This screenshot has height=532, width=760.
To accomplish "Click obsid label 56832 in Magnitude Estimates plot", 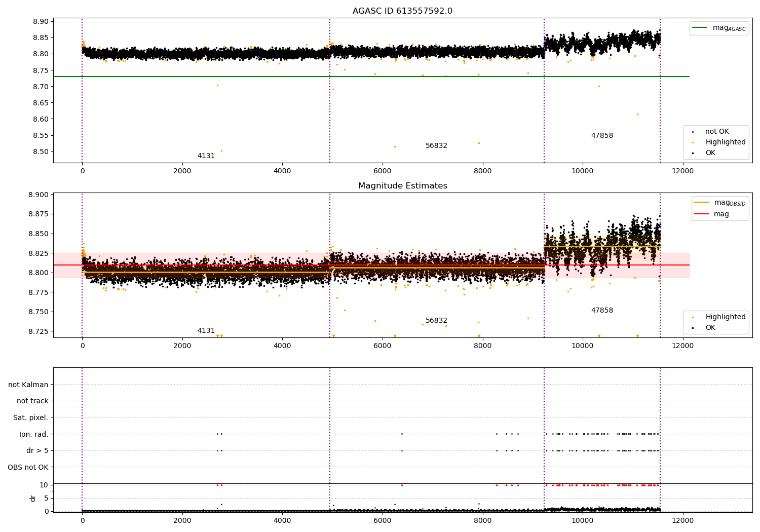I will coord(436,321).
